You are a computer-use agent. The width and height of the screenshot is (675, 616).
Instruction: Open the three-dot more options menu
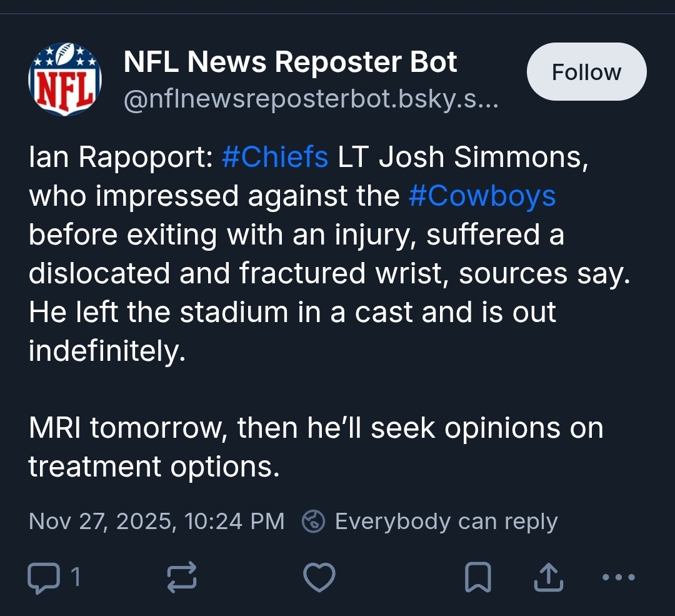[x=619, y=577]
